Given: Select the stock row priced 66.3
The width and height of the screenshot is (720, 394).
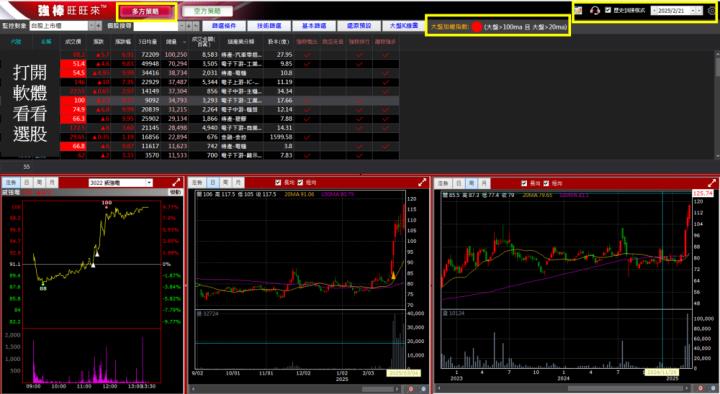Looking at the screenshot, I should click(x=230, y=118).
